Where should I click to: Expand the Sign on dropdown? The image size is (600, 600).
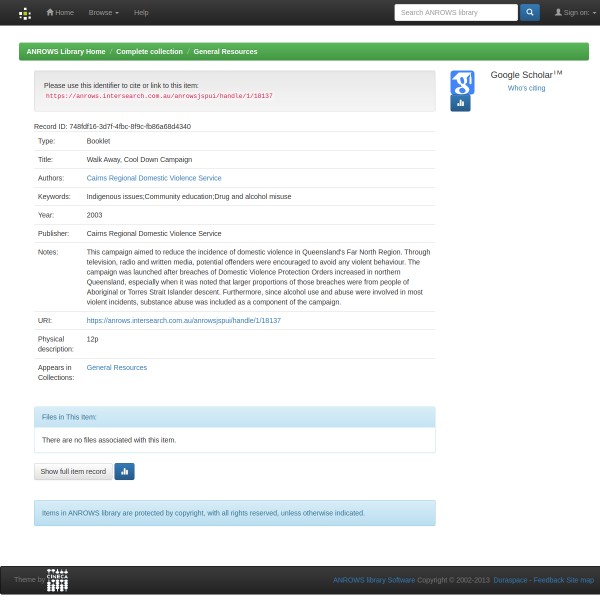click(575, 12)
